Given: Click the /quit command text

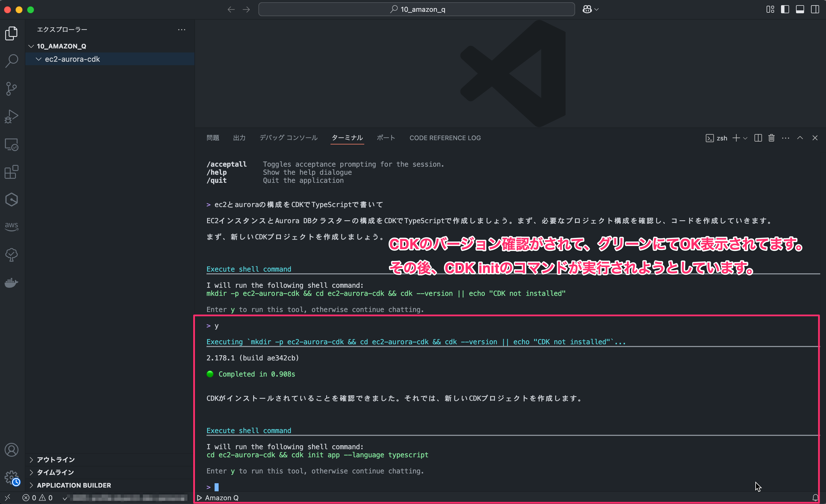Looking at the screenshot, I should 217,180.
